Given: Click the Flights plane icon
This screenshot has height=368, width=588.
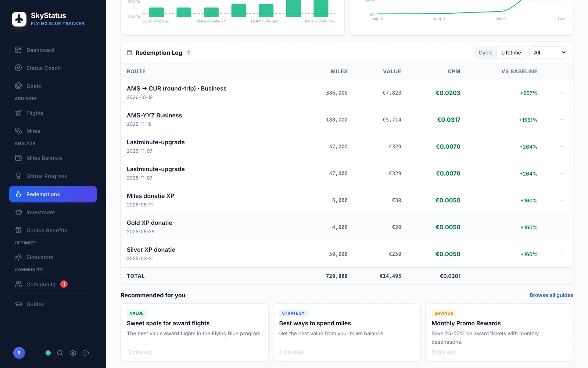Looking at the screenshot, I should coord(18,113).
